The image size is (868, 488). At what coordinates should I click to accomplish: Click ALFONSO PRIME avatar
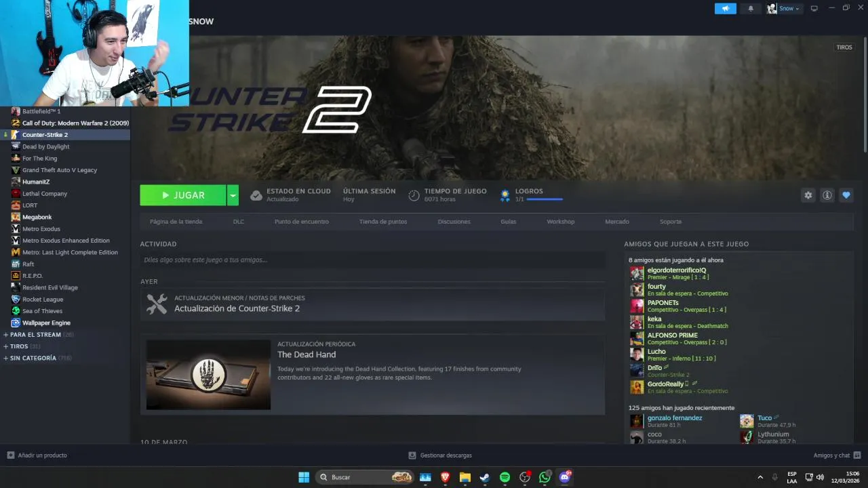[637, 338]
